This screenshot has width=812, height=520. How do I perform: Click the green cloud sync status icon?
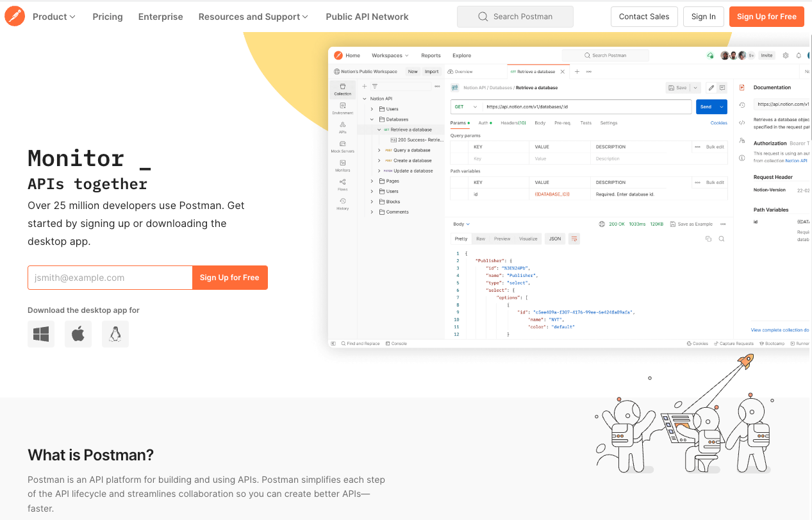710,56
